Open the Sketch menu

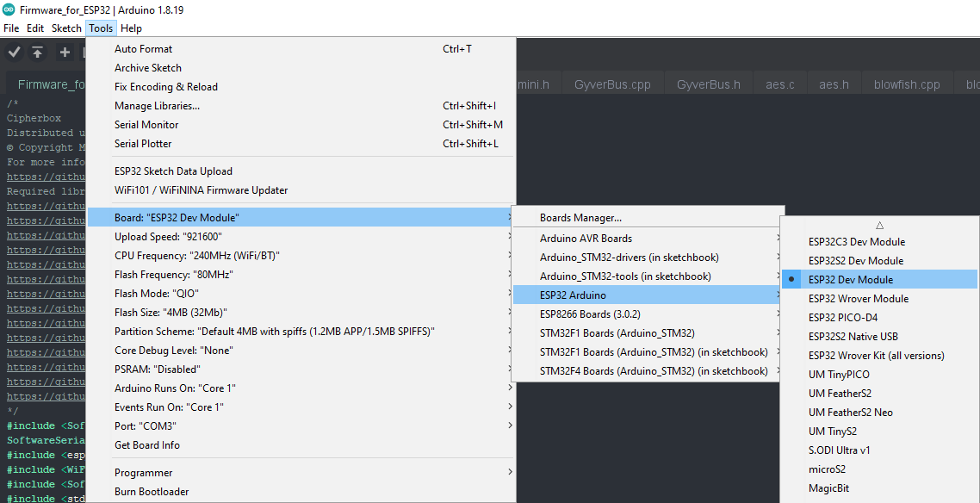click(x=66, y=28)
